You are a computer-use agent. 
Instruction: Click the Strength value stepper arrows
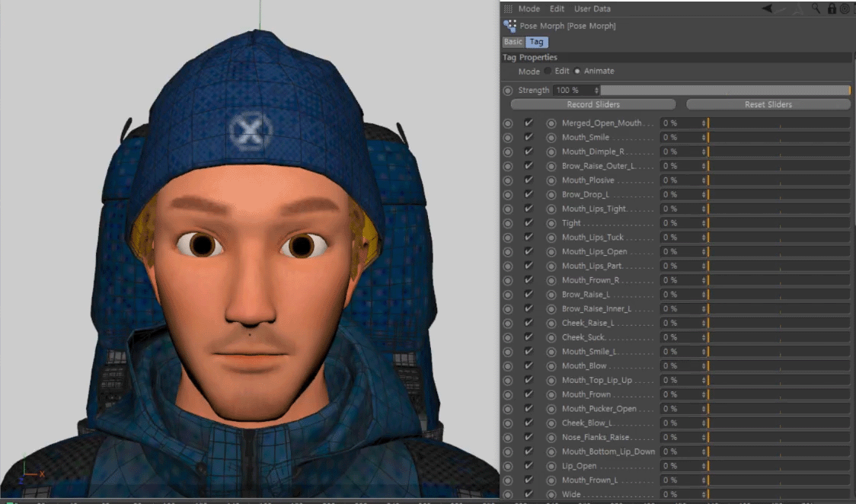coord(596,91)
